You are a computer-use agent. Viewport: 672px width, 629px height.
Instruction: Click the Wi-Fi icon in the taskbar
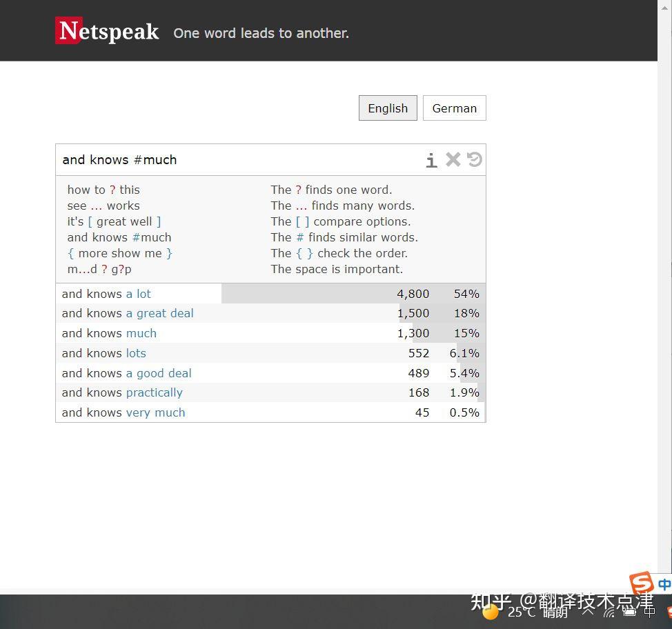pos(610,614)
